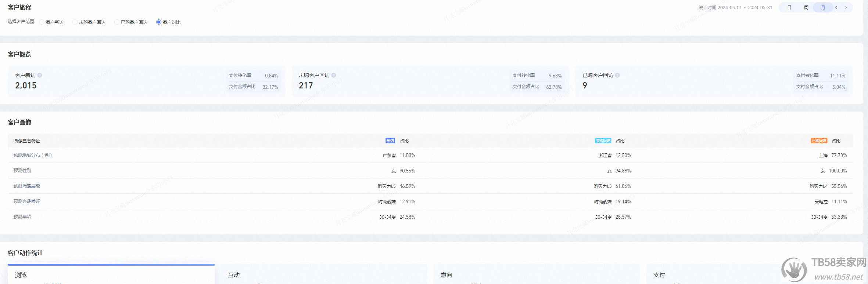Screen dimensions: 868x284
Task: Select the 月 period tab
Action: (823, 8)
